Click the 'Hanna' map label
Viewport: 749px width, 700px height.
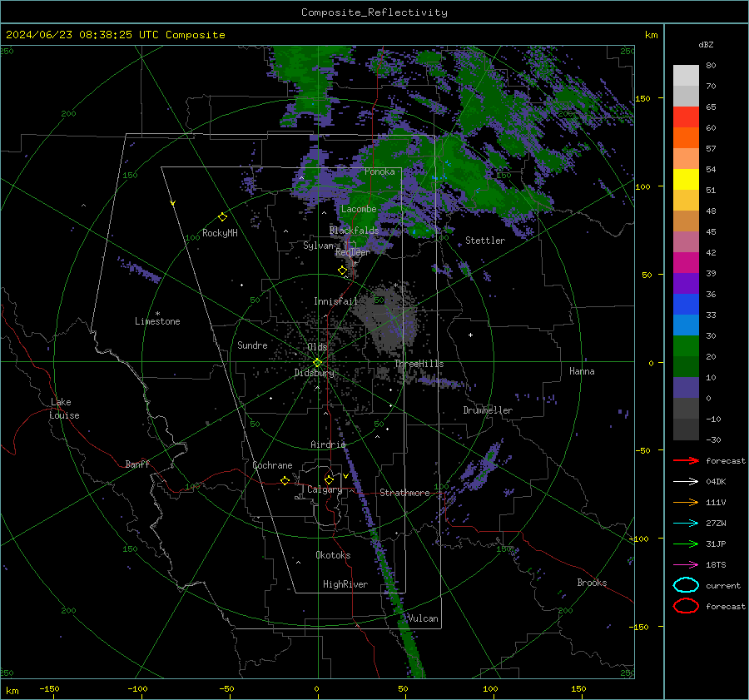pos(582,371)
